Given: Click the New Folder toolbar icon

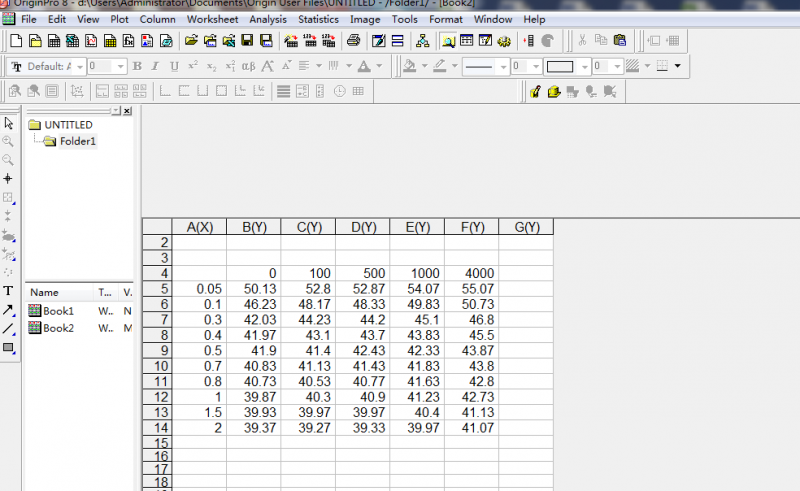Looking at the screenshot, I should point(35,41).
